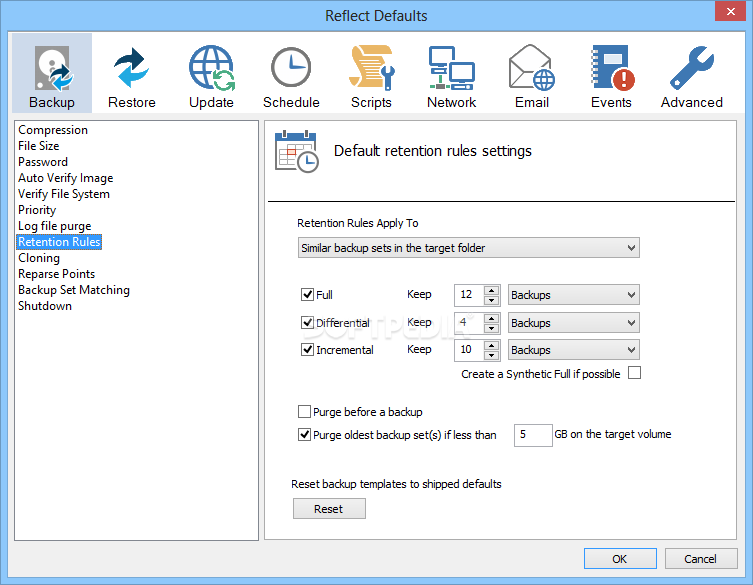Select Retention Rules in the list
Image resolution: width=753 pixels, height=585 pixels.
click(59, 242)
